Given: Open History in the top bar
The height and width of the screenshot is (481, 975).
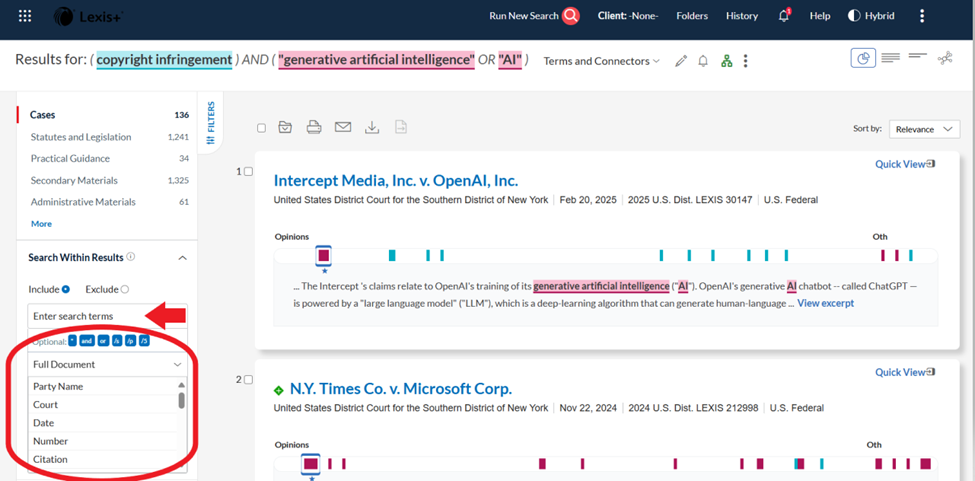Looking at the screenshot, I should (x=742, y=16).
